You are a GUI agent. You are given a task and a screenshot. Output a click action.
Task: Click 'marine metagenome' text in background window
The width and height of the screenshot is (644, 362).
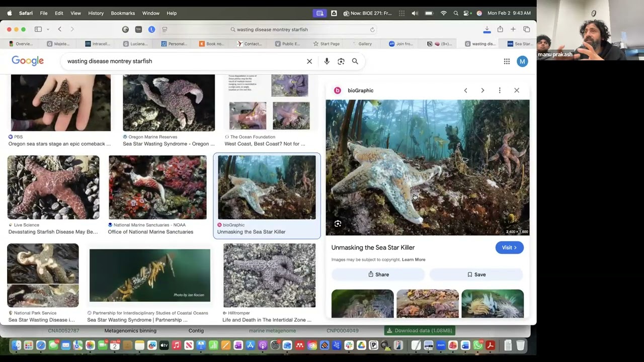(272, 330)
